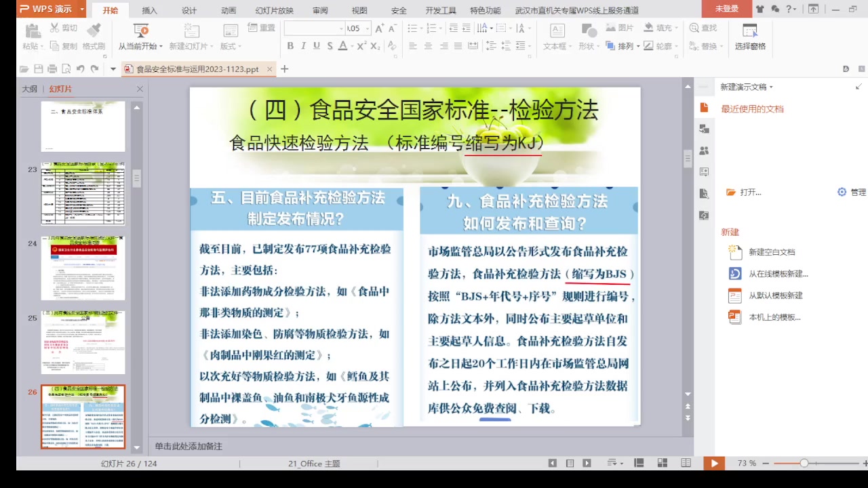868x488 pixels.
Task: Toggle Underline formatting
Action: (x=317, y=46)
